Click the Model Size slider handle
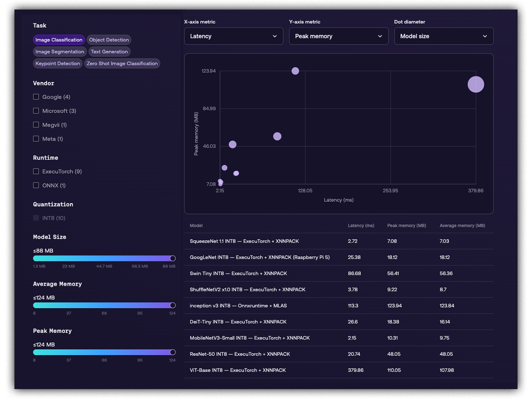 [x=173, y=259]
